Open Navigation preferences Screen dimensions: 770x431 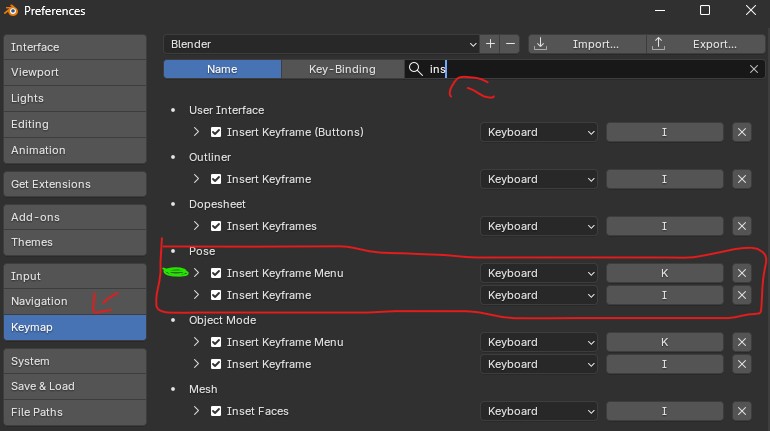pos(75,301)
